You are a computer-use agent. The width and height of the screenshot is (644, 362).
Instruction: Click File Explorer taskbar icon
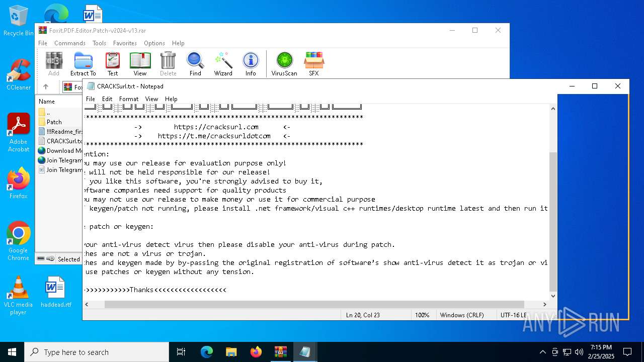231,352
